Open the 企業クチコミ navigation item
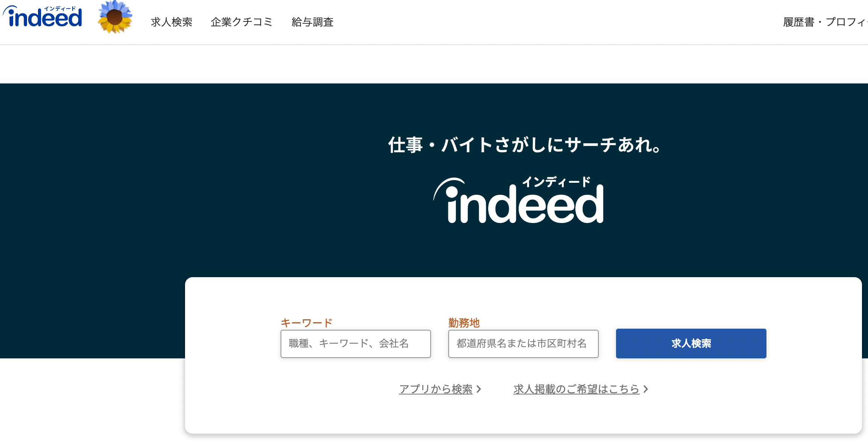 coord(241,22)
